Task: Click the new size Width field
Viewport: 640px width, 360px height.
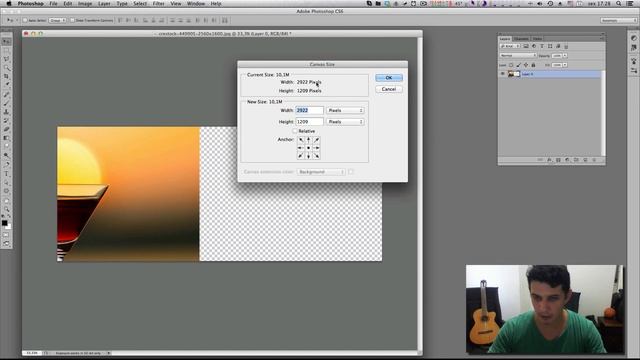Action: (309, 110)
